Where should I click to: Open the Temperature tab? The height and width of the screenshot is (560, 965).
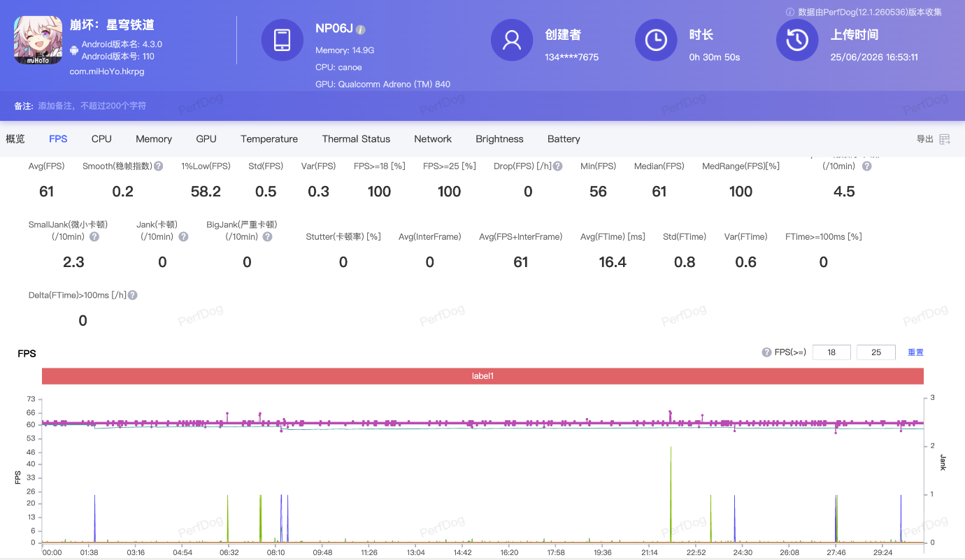269,139
